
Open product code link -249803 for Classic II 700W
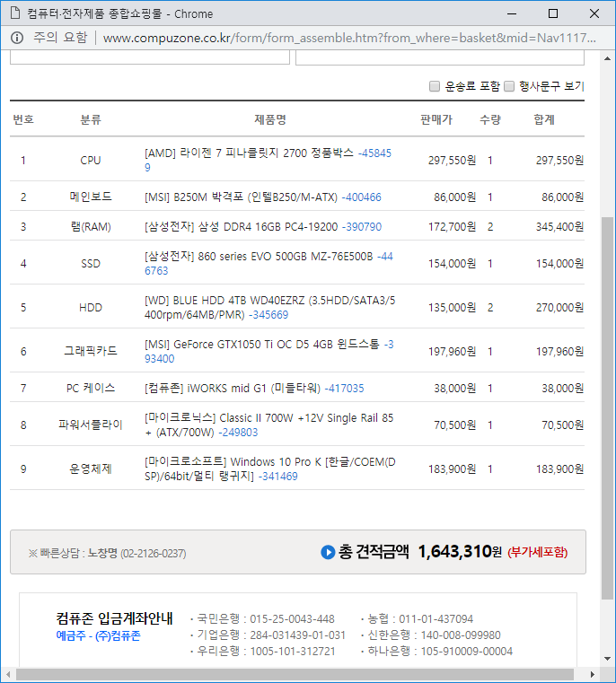click(238, 433)
